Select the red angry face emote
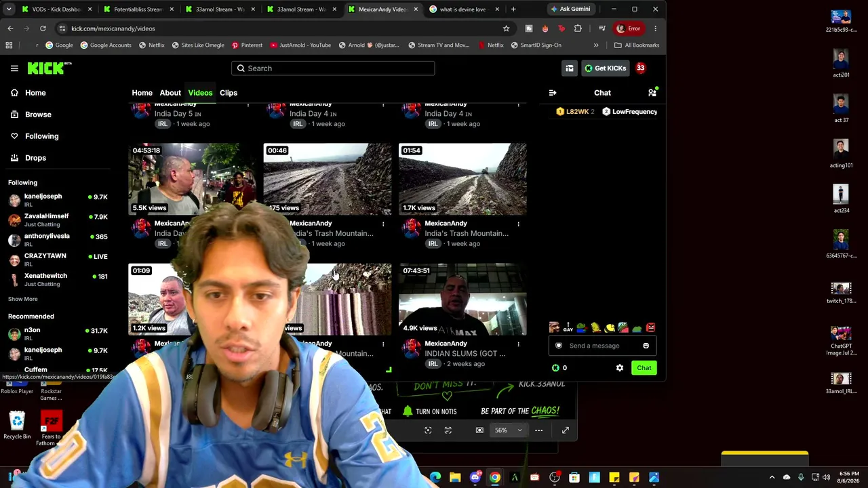The height and width of the screenshot is (488, 868). click(650, 328)
